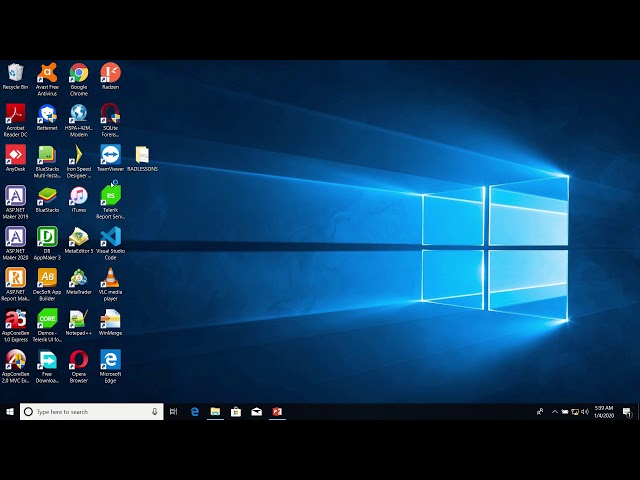This screenshot has height=480, width=640.
Task: Open the Windows Start menu
Action: (x=10, y=411)
